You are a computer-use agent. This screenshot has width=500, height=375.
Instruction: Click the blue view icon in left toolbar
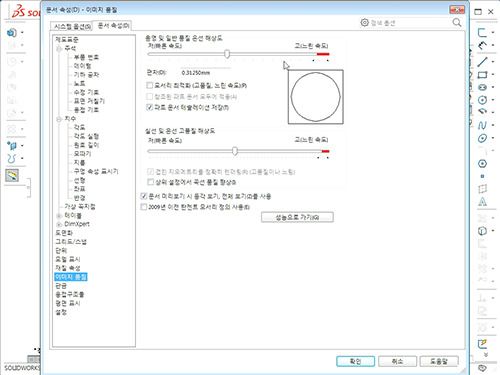pyautogui.click(x=12, y=146)
